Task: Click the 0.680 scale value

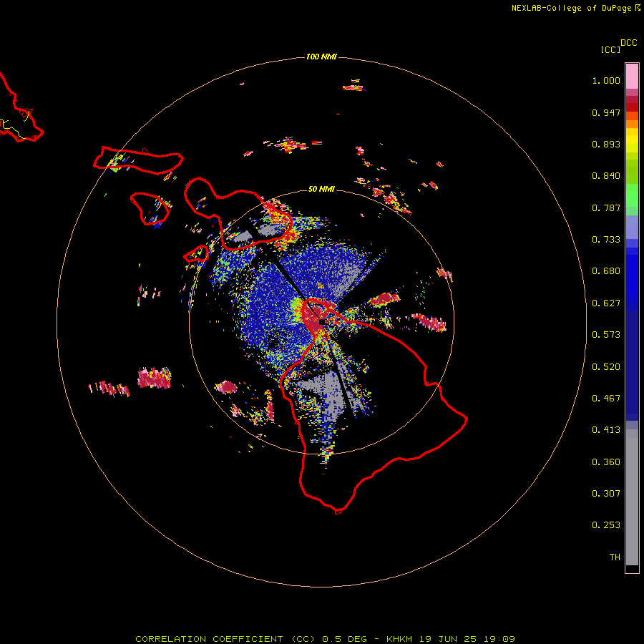Action: click(606, 271)
